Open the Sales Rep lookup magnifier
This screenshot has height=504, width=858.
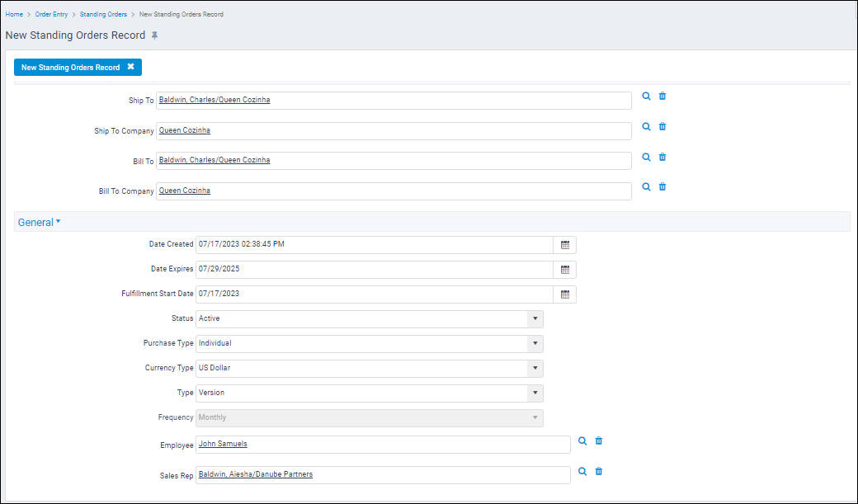[582, 471]
